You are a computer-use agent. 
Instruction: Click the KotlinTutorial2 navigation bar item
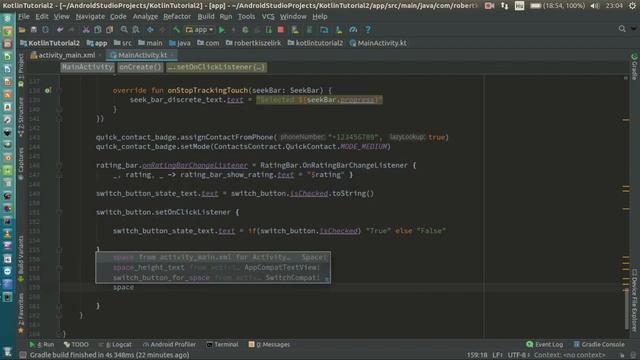(x=50, y=43)
